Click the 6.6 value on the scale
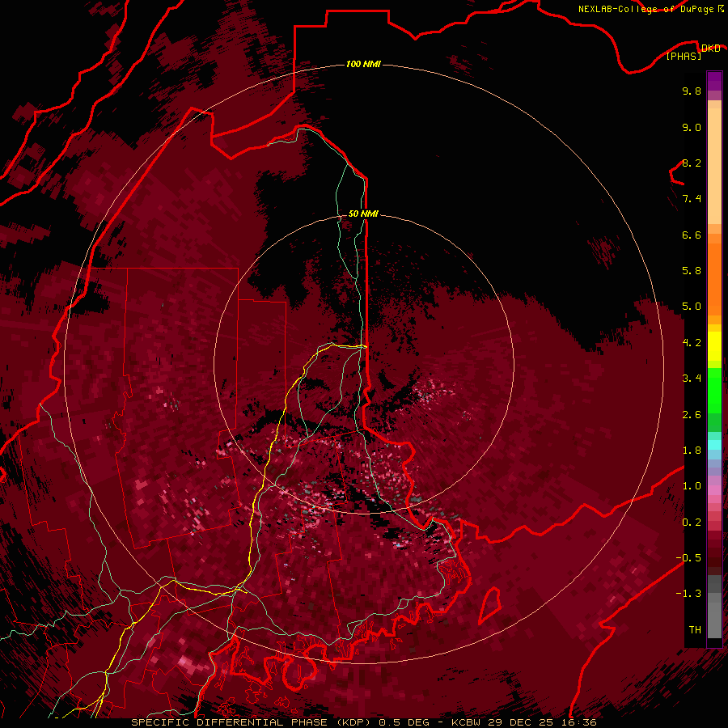The image size is (728, 728). click(x=692, y=235)
